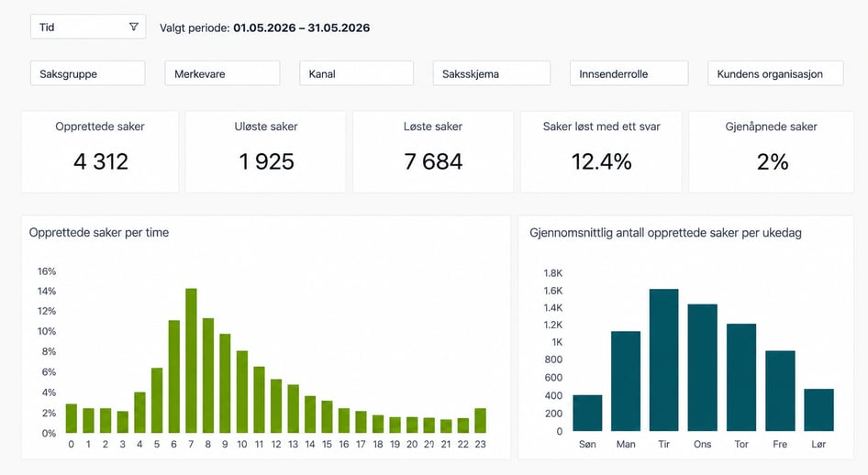Select the Opprettede saker value 4 312

(101, 161)
